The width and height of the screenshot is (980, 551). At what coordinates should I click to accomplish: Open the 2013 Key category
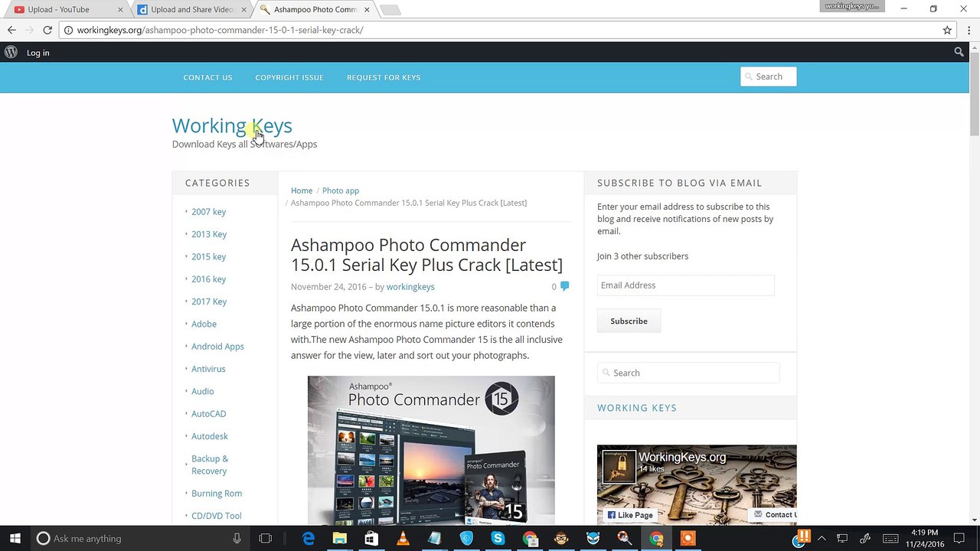[x=209, y=234]
